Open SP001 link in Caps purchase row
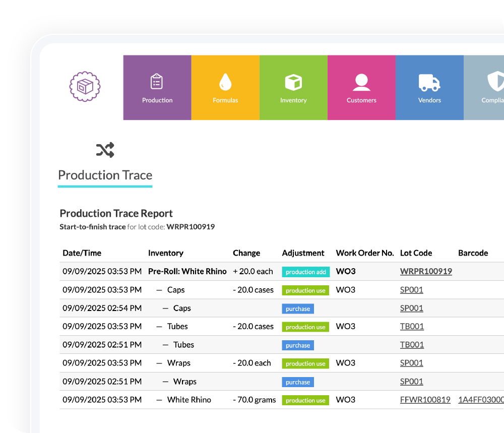 pyautogui.click(x=411, y=308)
